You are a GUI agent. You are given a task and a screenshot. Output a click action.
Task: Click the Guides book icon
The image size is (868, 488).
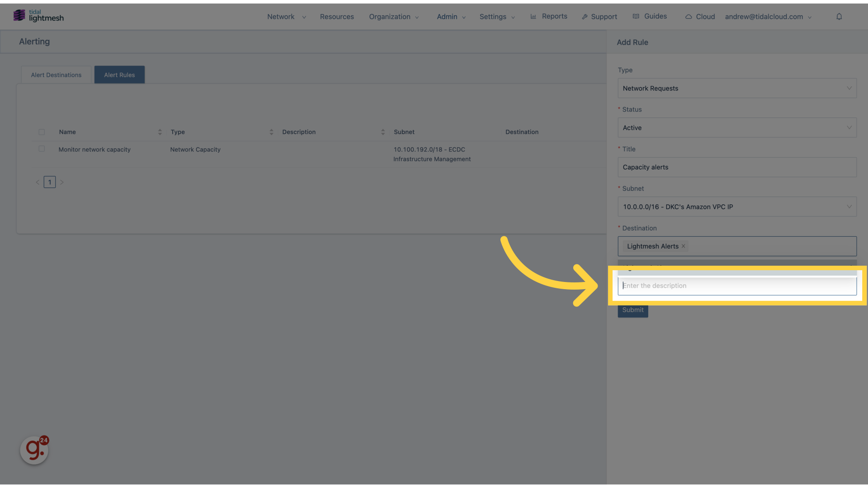coord(636,16)
